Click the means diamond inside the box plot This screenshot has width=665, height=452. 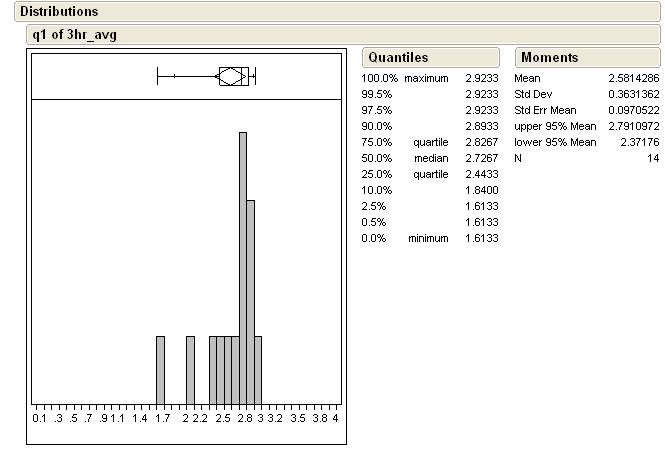[x=232, y=76]
